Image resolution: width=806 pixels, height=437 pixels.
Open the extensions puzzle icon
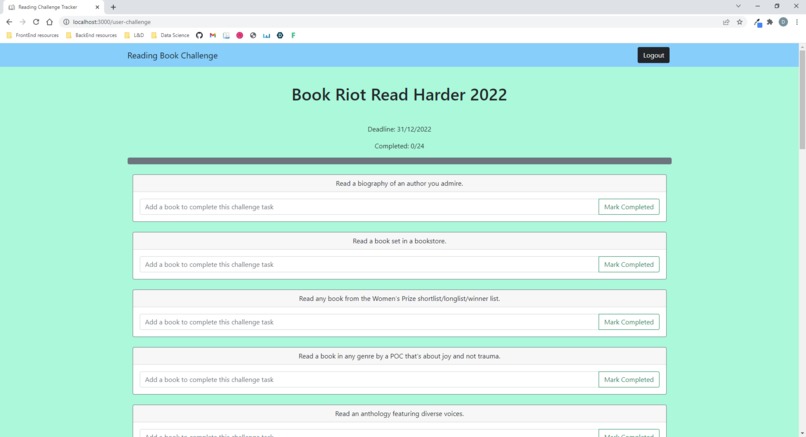point(770,22)
